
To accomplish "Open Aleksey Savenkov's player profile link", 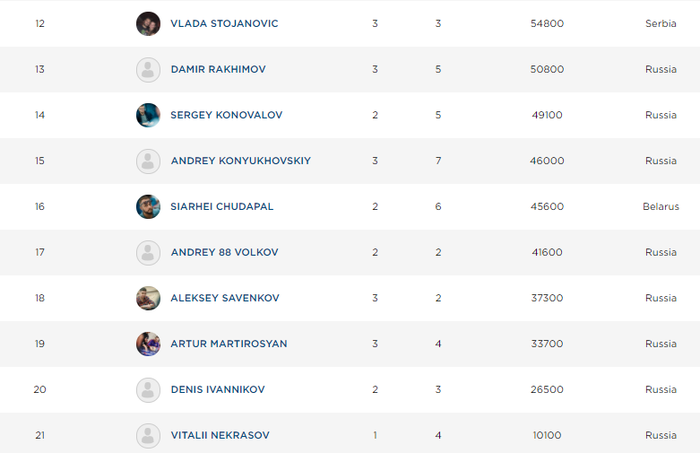I will pyautogui.click(x=225, y=298).
